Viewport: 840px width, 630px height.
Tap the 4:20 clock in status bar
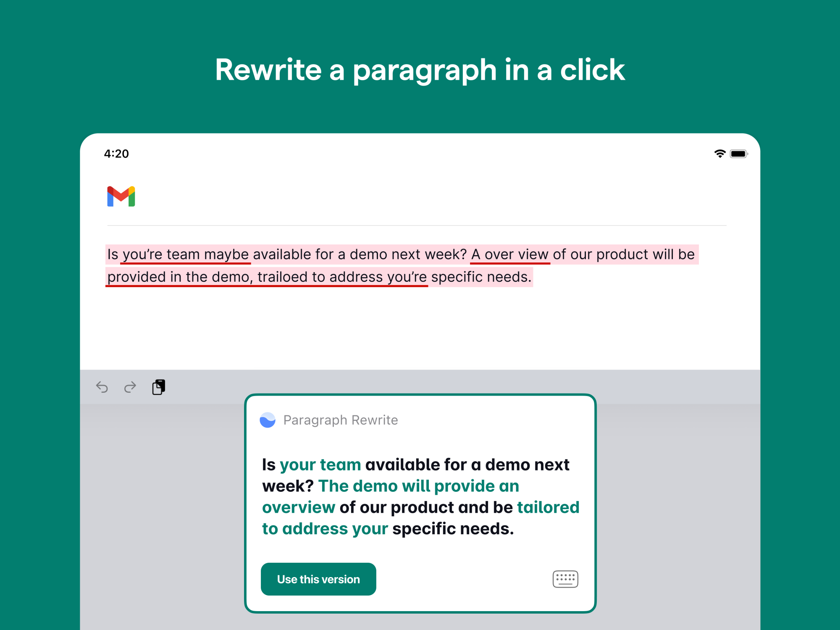tap(116, 154)
